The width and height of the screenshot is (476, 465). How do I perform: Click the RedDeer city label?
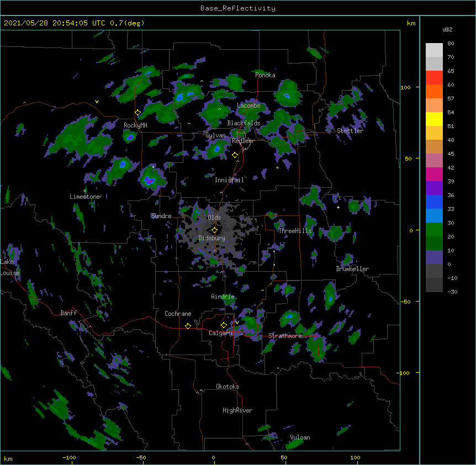243,141
